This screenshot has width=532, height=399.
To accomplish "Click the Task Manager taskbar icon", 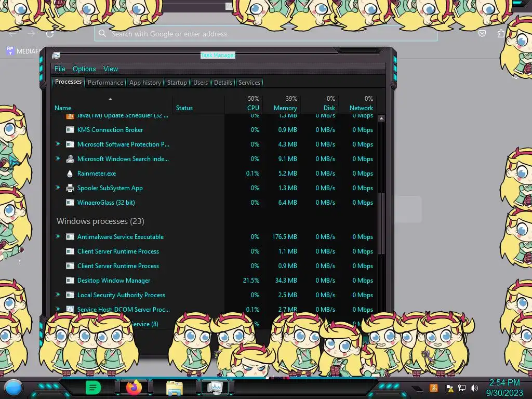I will [x=215, y=388].
